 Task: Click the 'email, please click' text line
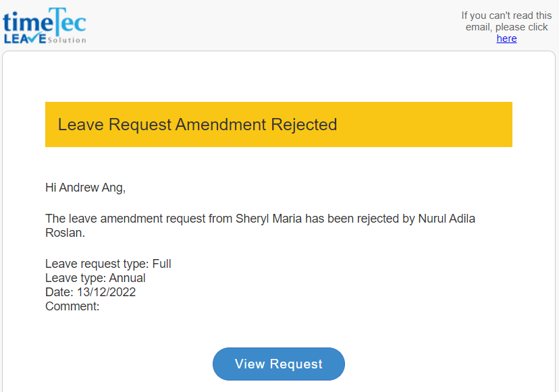pyautogui.click(x=506, y=27)
